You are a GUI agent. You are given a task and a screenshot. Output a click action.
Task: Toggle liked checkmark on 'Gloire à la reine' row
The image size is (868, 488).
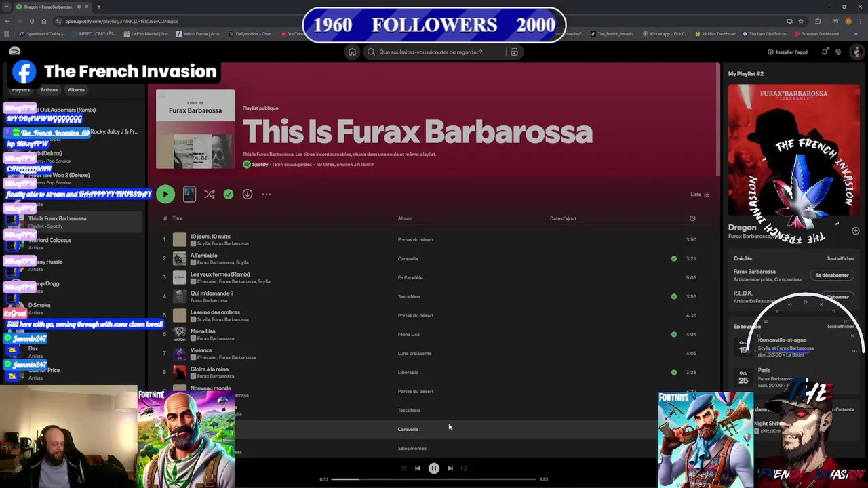click(x=673, y=372)
